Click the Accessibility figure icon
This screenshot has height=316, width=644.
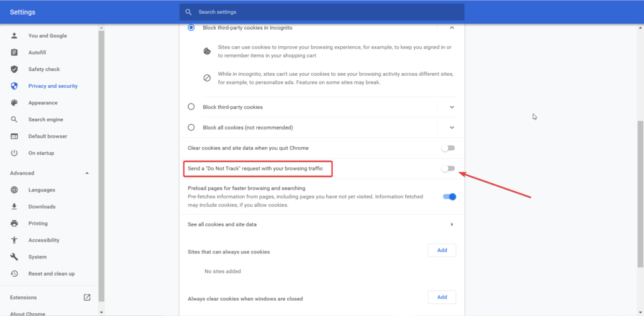15,240
